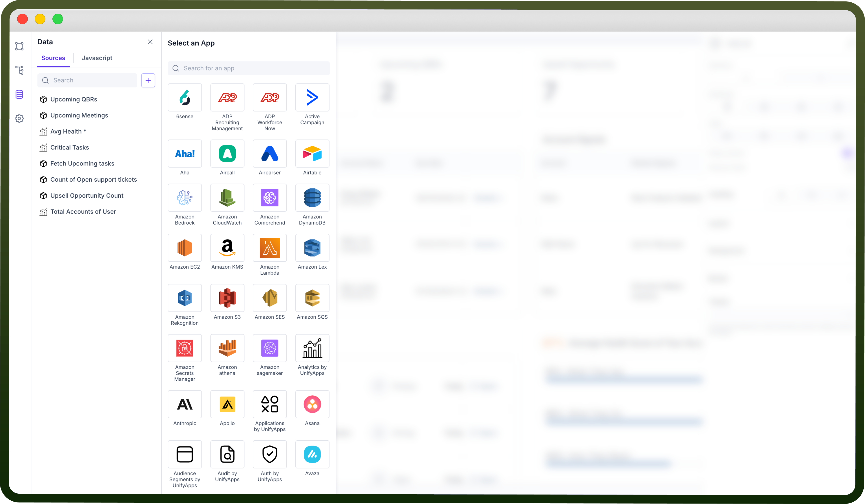Select the Upcoming QBRs data source
The width and height of the screenshot is (865, 504).
click(68, 99)
